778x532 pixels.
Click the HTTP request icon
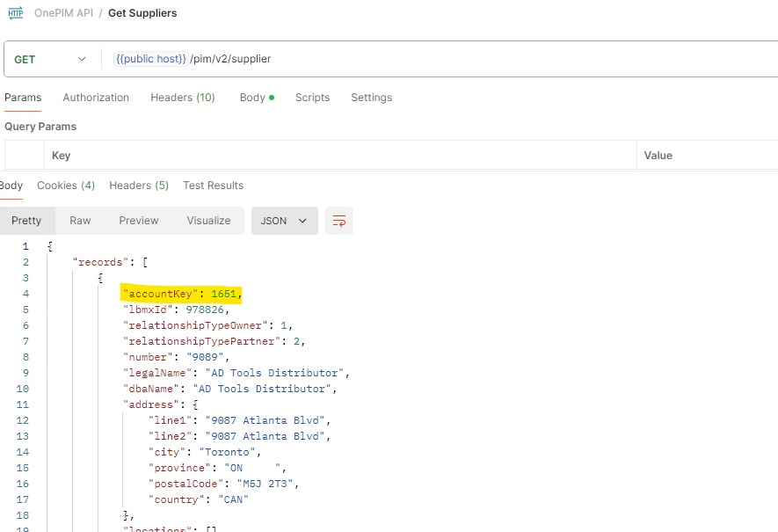click(15, 13)
